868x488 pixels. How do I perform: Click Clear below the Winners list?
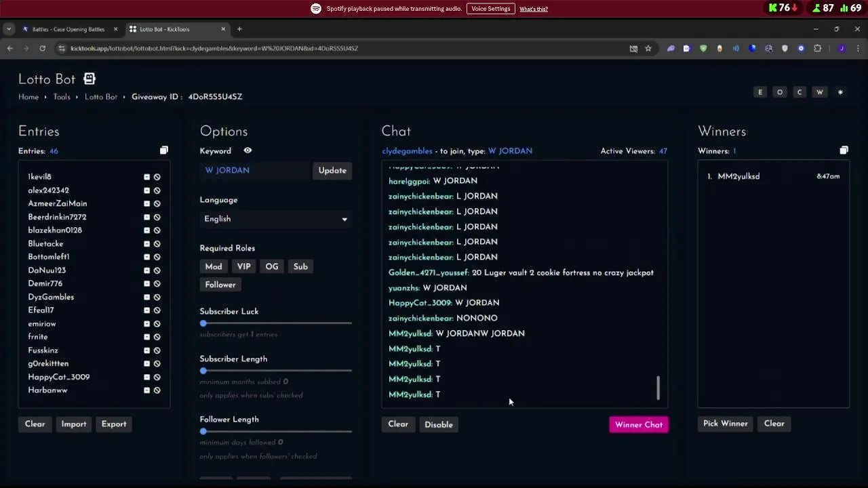774,424
